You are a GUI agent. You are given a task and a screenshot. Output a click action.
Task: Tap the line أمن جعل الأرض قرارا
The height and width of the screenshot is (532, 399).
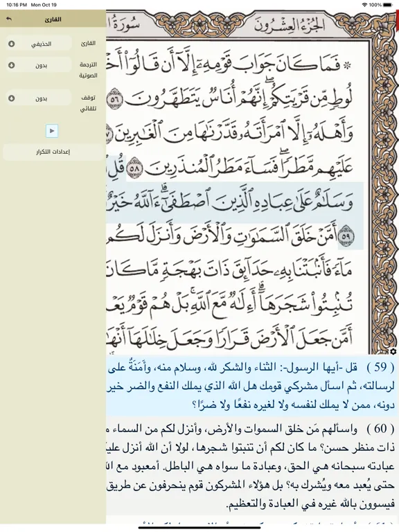pos(230,338)
